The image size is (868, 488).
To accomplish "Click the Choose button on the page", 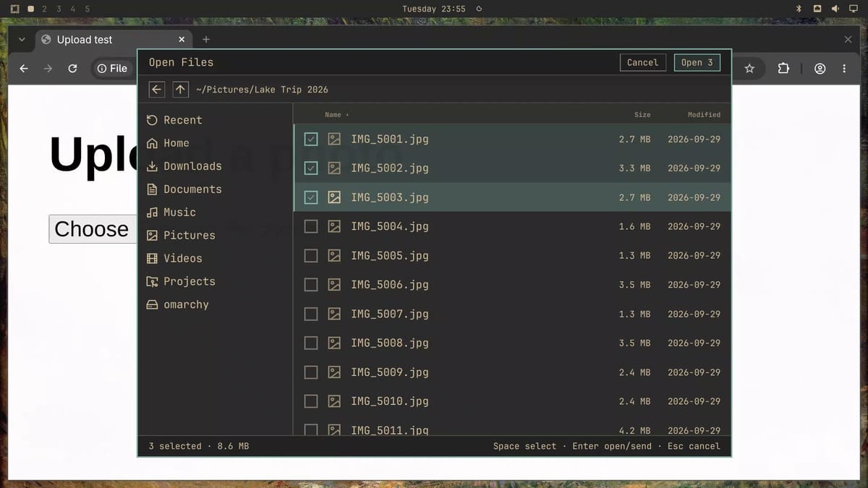I will coord(93,229).
